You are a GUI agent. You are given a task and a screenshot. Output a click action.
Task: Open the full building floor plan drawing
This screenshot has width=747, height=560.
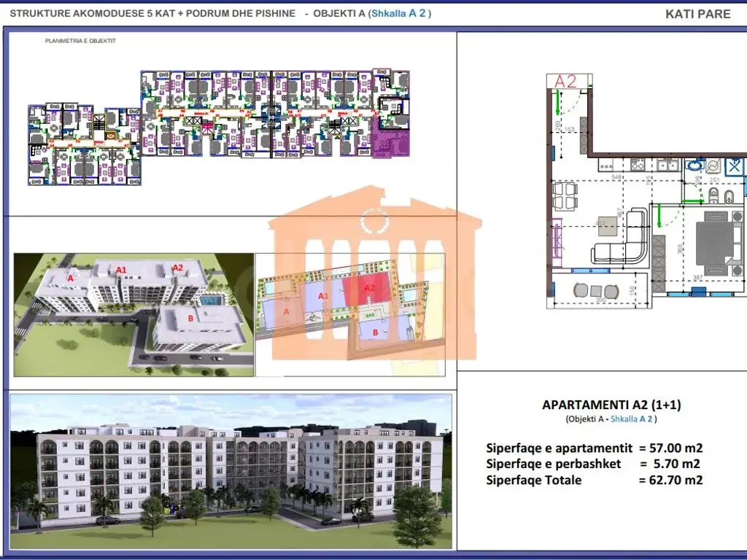click(x=219, y=128)
